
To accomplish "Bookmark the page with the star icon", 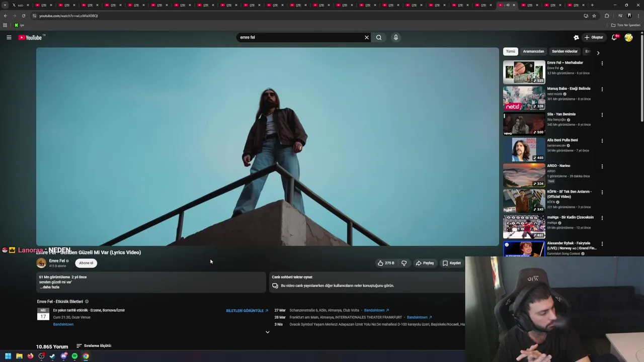I will click(594, 16).
